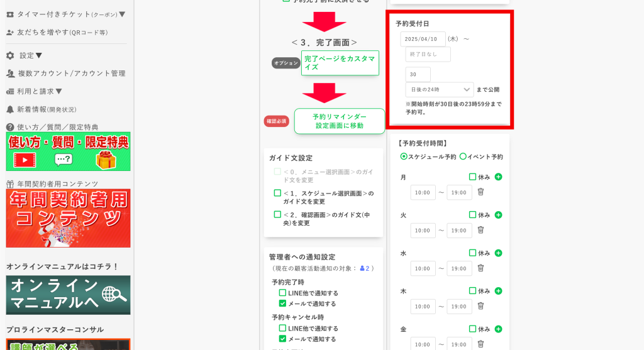Add a time slot for 火 with plus icon

pos(498,215)
